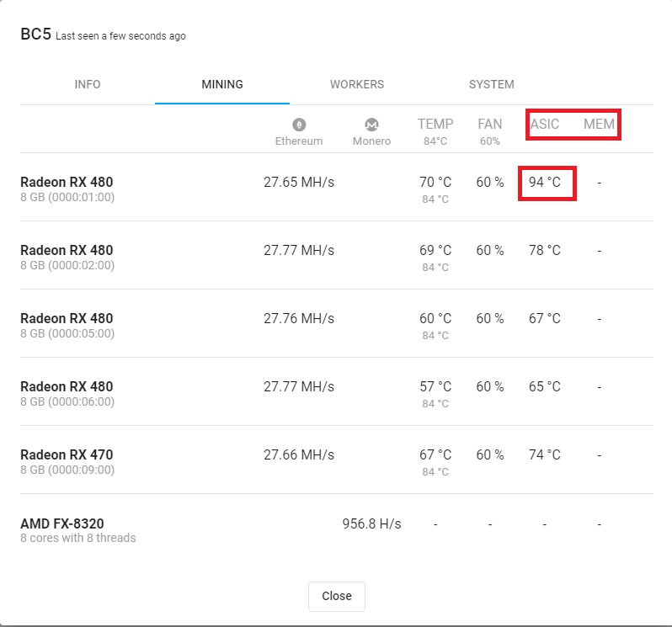Click the BC5 rig title
The image size is (672, 627).
(x=35, y=35)
